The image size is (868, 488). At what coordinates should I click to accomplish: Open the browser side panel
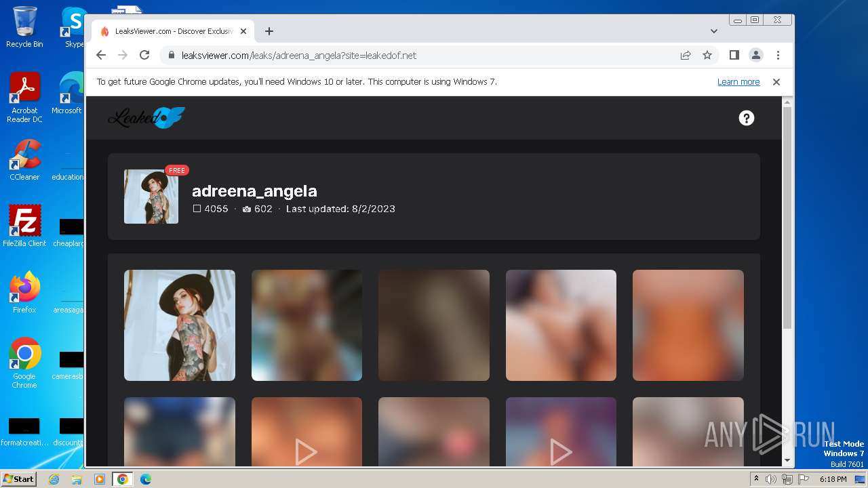(x=734, y=55)
